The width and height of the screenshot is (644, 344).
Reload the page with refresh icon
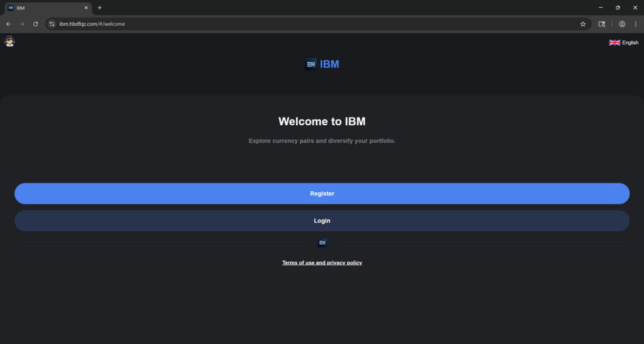36,24
